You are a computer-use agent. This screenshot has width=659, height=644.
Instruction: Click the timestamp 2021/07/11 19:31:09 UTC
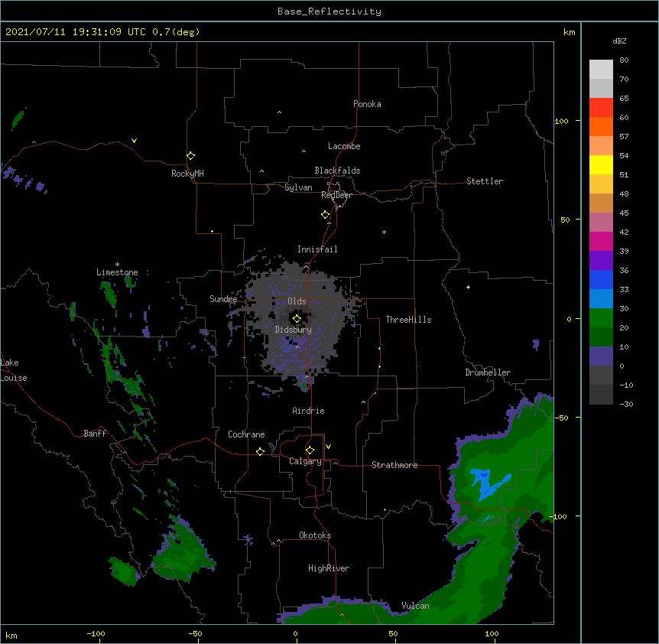click(x=76, y=32)
